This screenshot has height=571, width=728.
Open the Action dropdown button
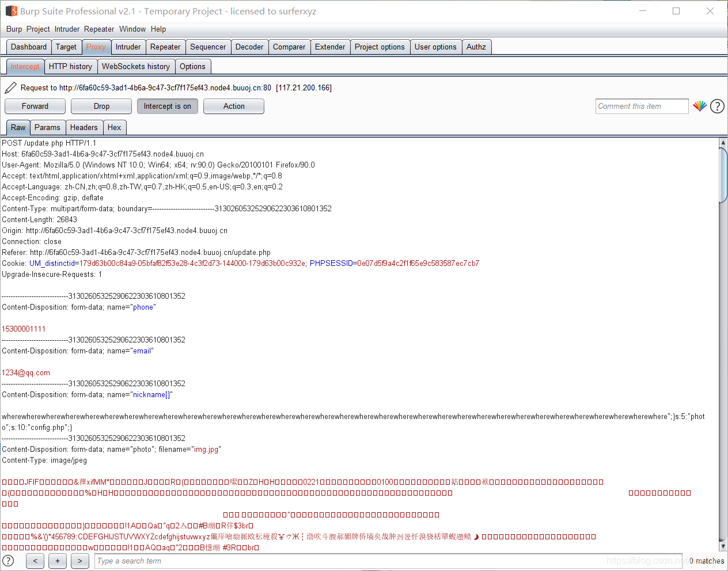coord(234,106)
